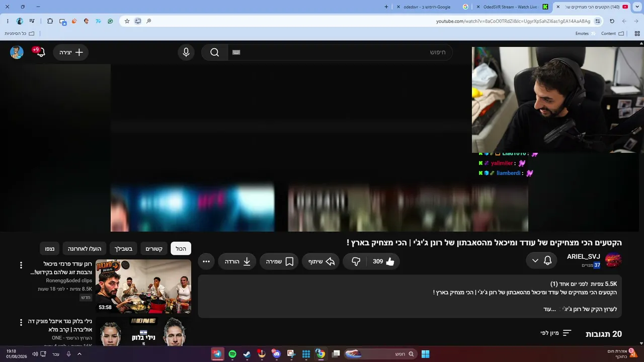
Task: Open a new Chrome tab with plus button
Action: coord(386,7)
